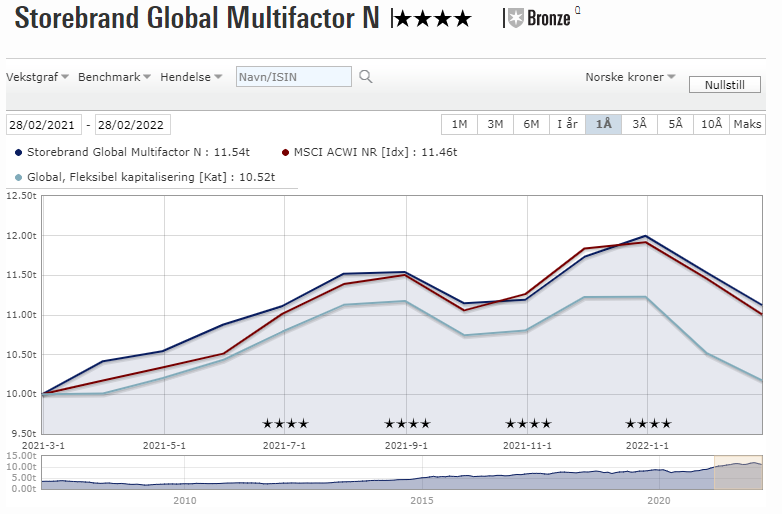
Task: Select the 1Å one-year range
Action: (x=603, y=124)
